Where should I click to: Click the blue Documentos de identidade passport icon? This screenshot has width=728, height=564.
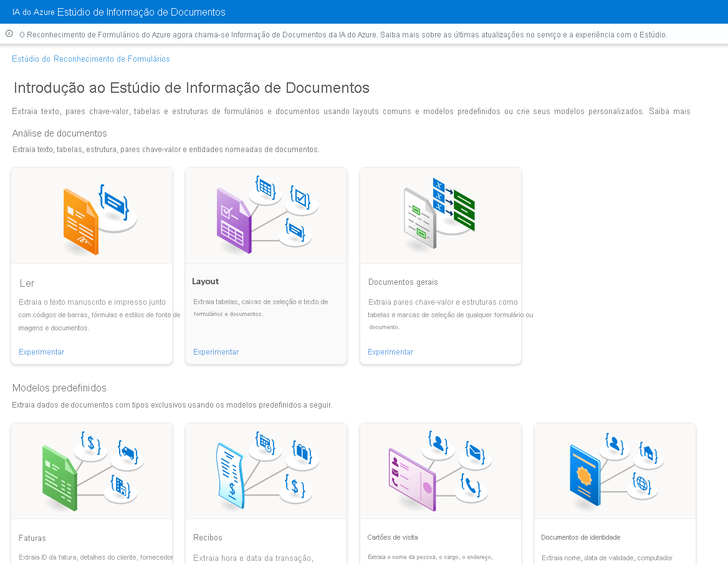click(586, 477)
